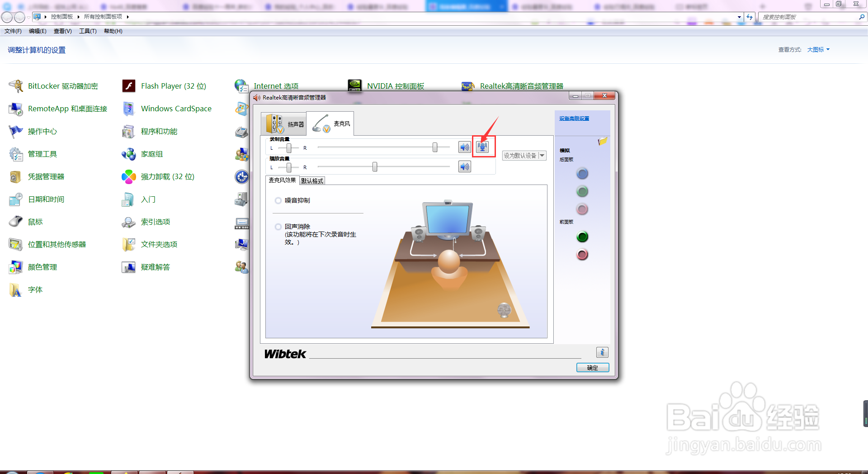Open NVIDIA 控制面板 item

[x=386, y=85]
